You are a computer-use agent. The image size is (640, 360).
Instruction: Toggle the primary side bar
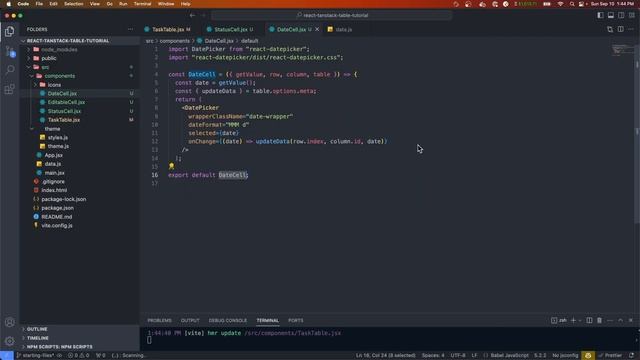click(x=600, y=16)
